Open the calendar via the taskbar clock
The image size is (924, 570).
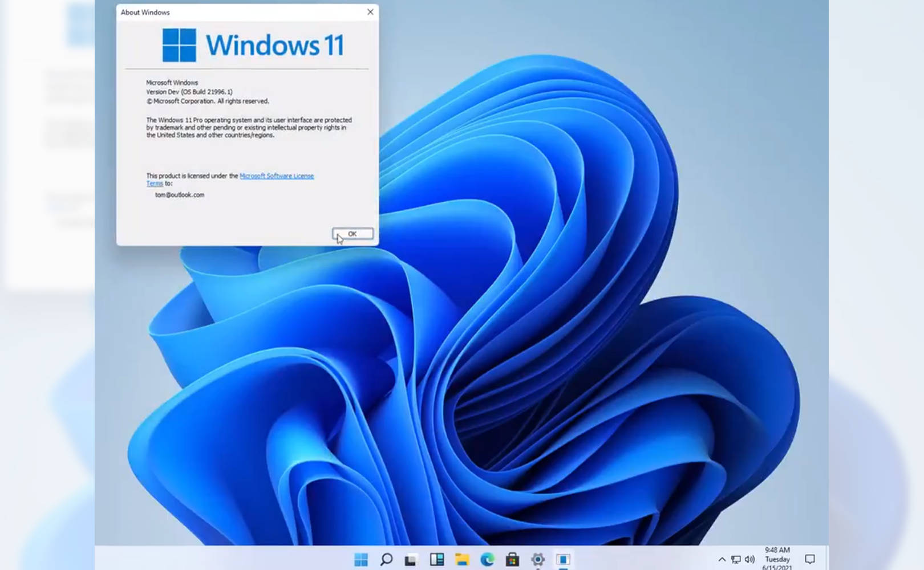tap(777, 560)
